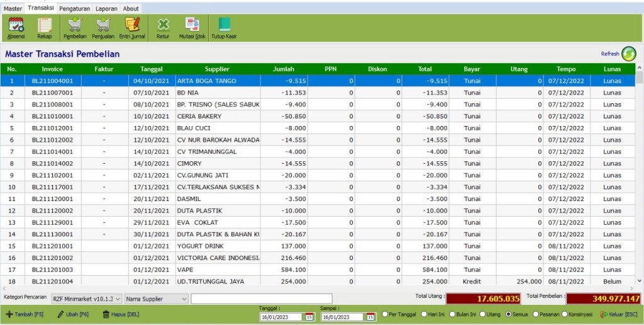Switch to the Transaksi tab
644x325 pixels.
[x=41, y=8]
